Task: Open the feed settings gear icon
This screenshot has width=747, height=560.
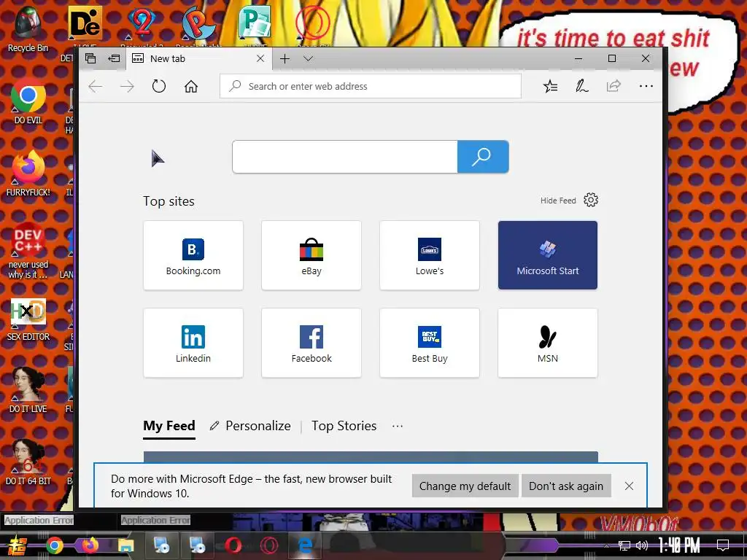Action: coord(591,200)
